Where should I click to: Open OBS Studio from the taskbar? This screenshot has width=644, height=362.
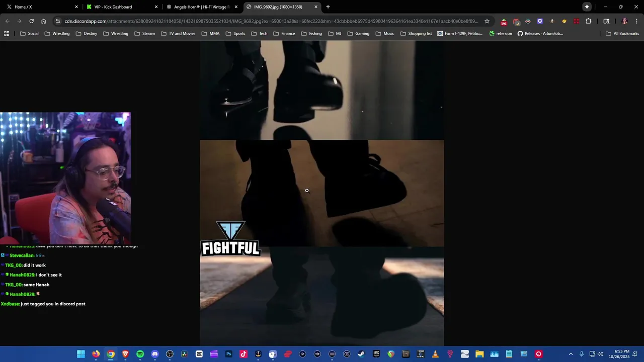click(x=170, y=354)
